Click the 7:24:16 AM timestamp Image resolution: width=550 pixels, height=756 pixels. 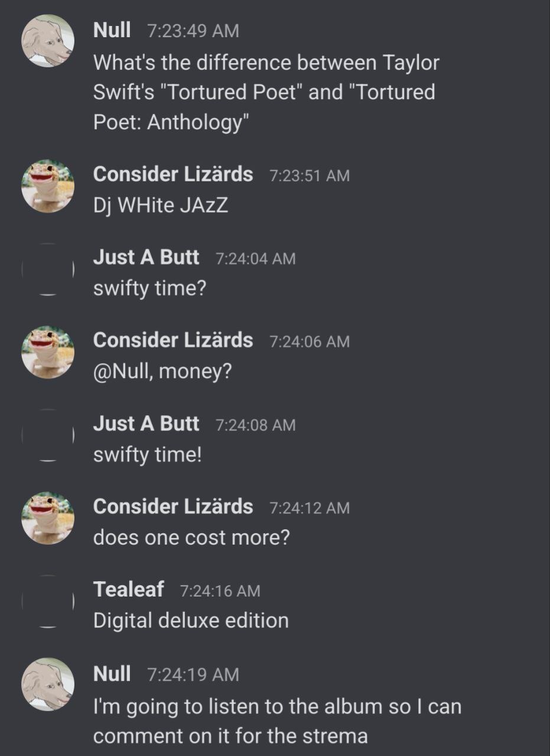[219, 591]
